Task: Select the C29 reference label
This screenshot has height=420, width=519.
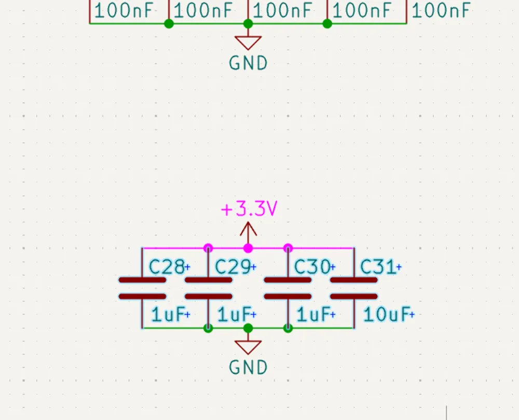Action: (233, 267)
